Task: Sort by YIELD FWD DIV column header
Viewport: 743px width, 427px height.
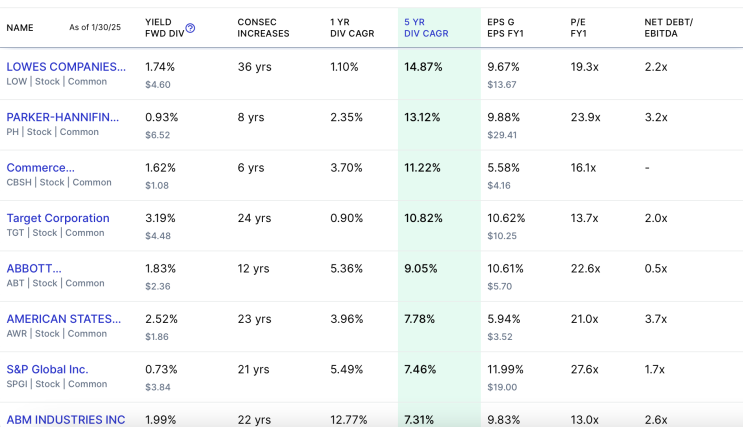Action: pyautogui.click(x=164, y=27)
